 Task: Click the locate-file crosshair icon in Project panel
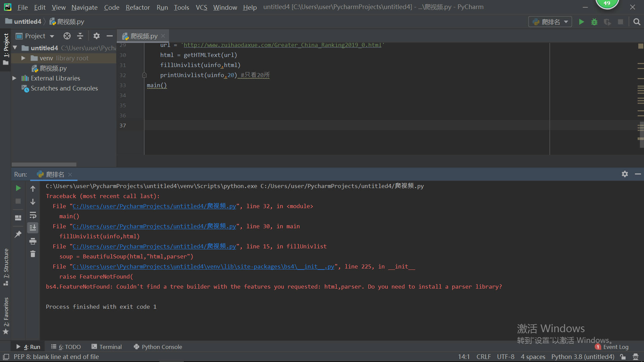(x=67, y=36)
